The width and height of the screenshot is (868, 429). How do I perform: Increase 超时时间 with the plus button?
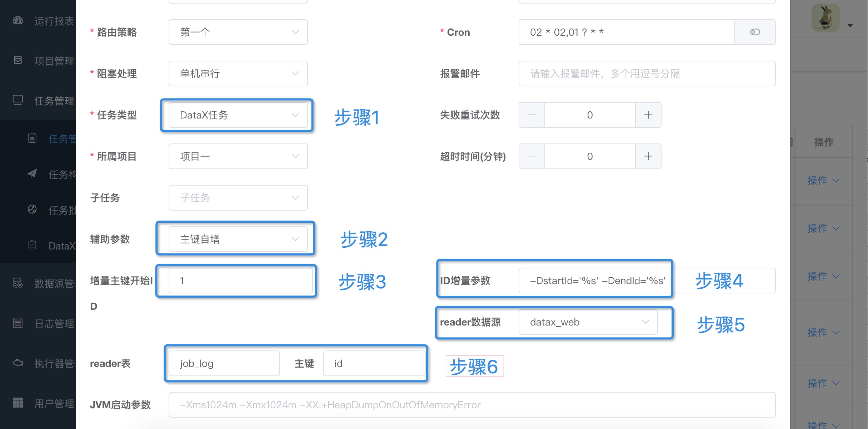[x=648, y=156]
